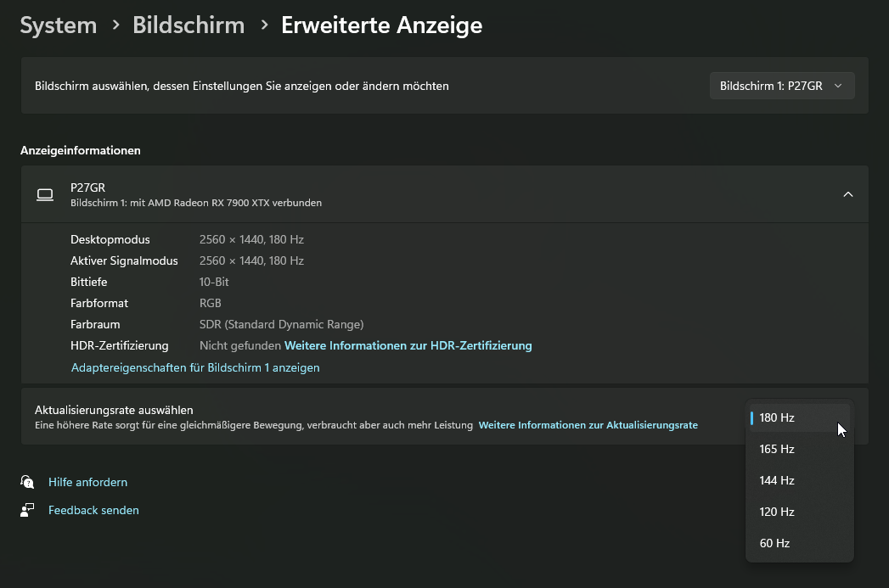This screenshot has height=588, width=889.
Task: Go back to System in breadcrumb
Action: click(59, 25)
